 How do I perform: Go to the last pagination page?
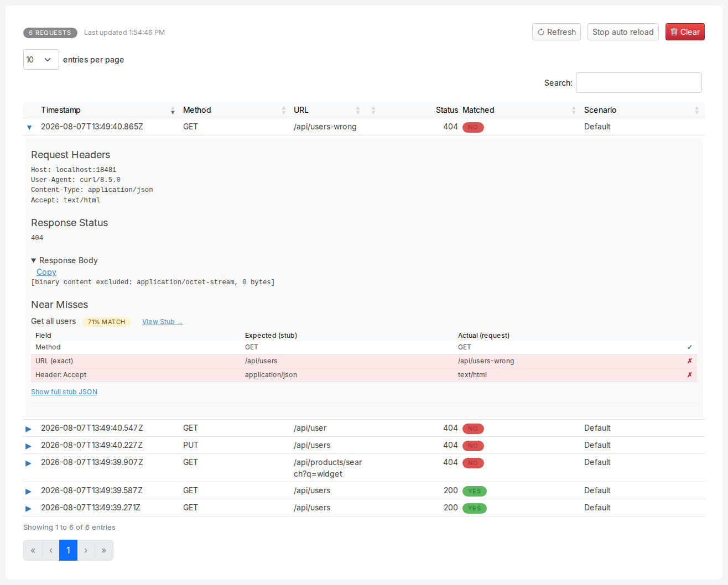pos(103,550)
